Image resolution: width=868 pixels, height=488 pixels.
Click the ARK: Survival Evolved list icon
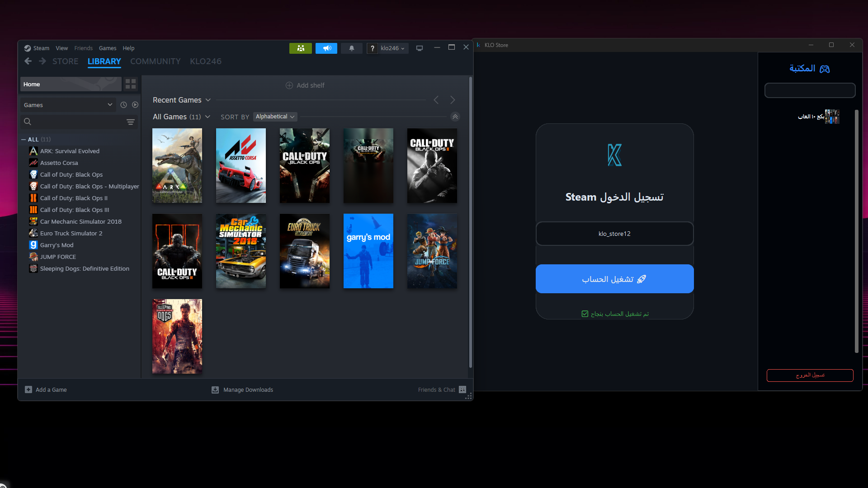tap(33, 151)
